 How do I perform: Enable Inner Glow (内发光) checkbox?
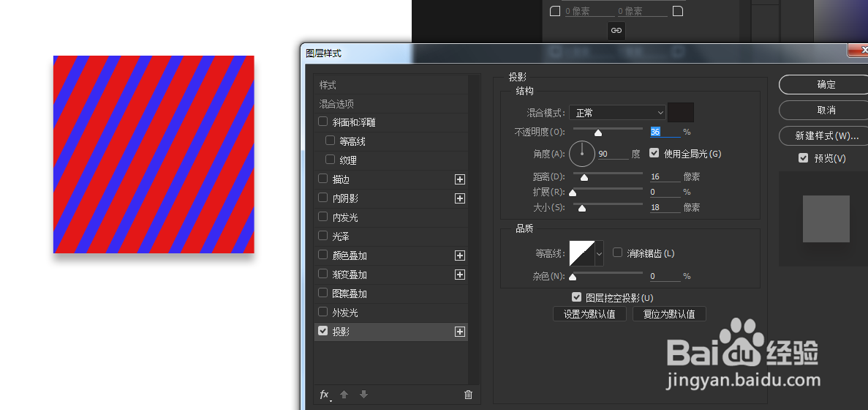[322, 217]
